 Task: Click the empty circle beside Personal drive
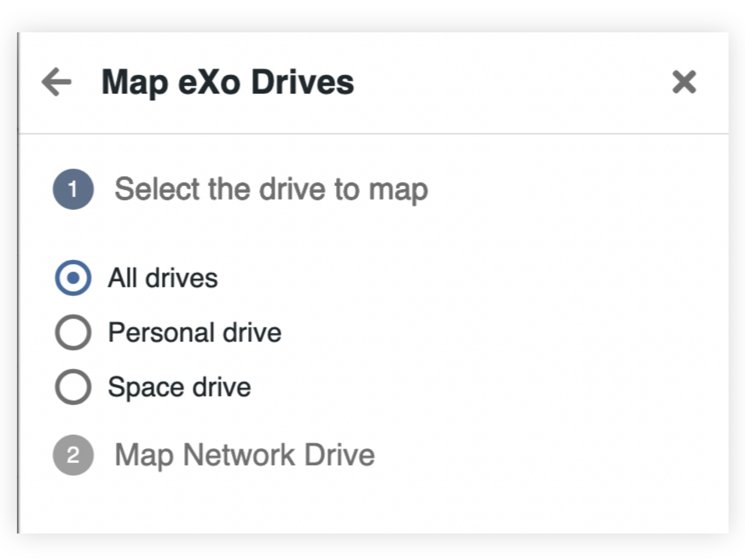(x=73, y=332)
